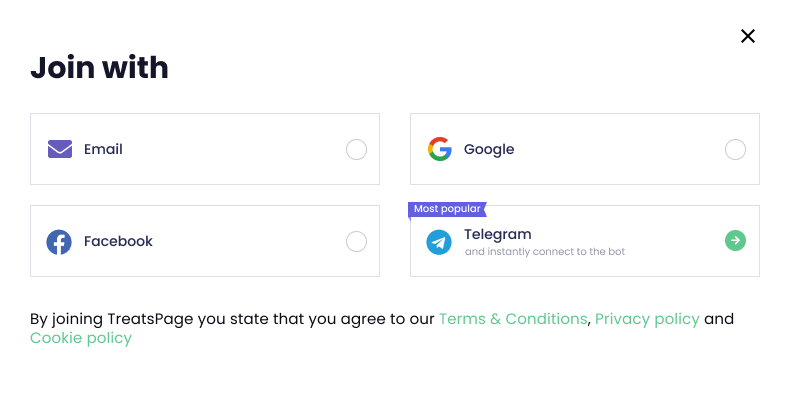Click the Google 'G' logo icon

click(439, 149)
